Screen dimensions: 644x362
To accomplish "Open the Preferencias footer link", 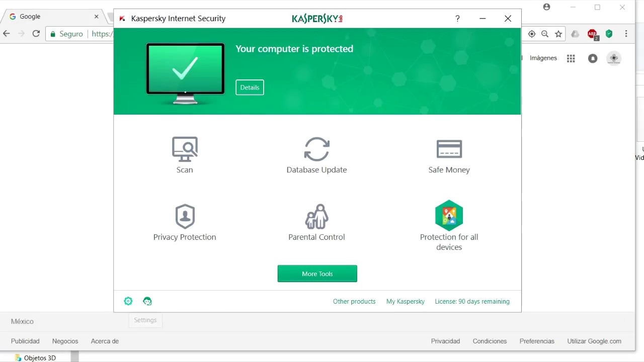I will [537, 341].
